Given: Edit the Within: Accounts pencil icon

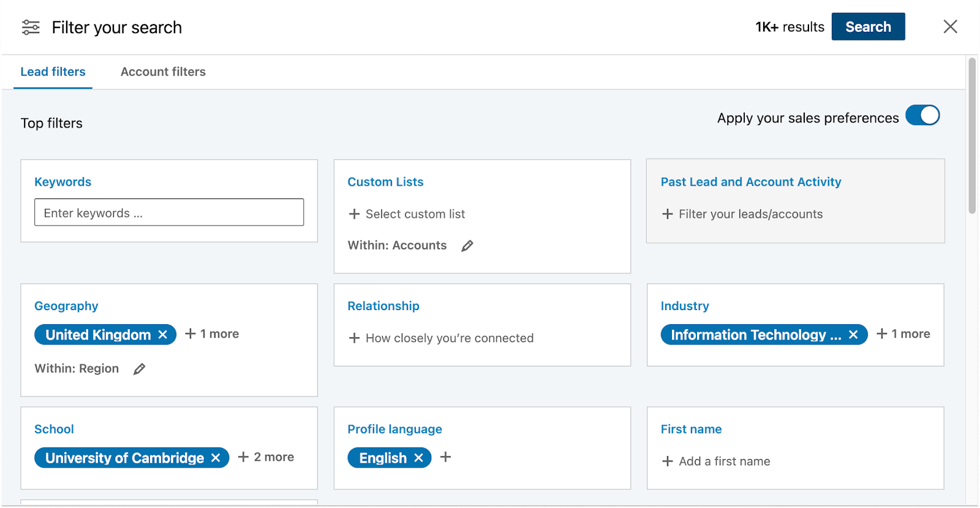Looking at the screenshot, I should [467, 246].
